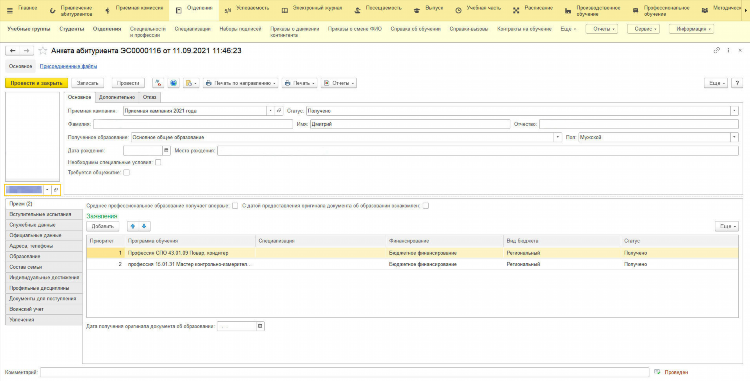Expand the Полученное образование dropdown arrow
The height and width of the screenshot is (381, 750).
point(557,137)
